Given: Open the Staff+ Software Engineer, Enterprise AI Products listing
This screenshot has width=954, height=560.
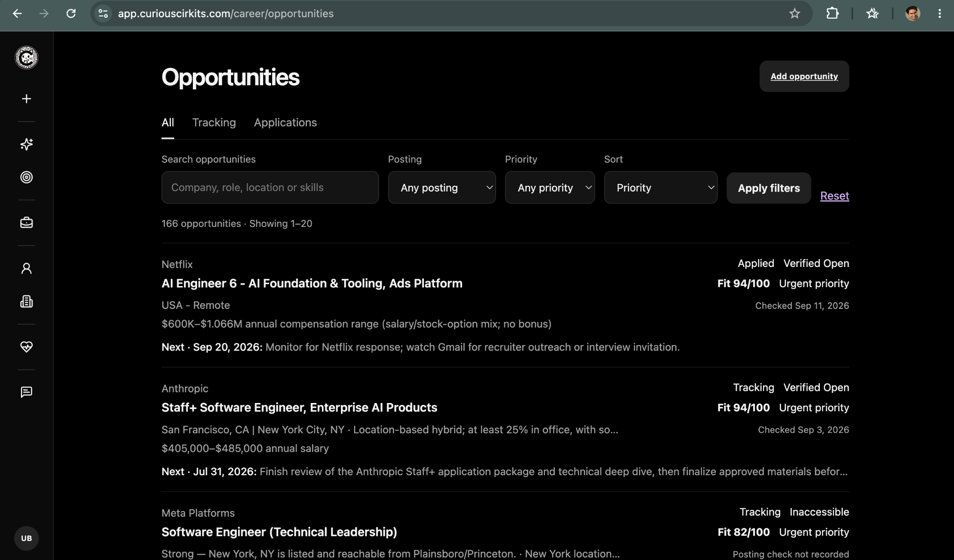Looking at the screenshot, I should point(299,408).
